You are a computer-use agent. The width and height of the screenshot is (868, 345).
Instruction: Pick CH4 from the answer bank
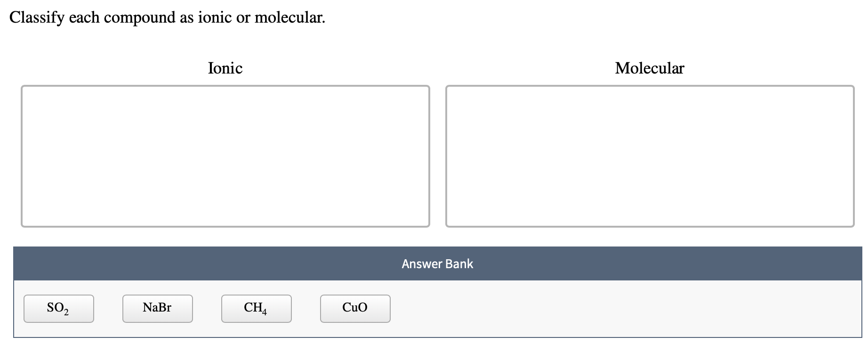[x=256, y=308]
